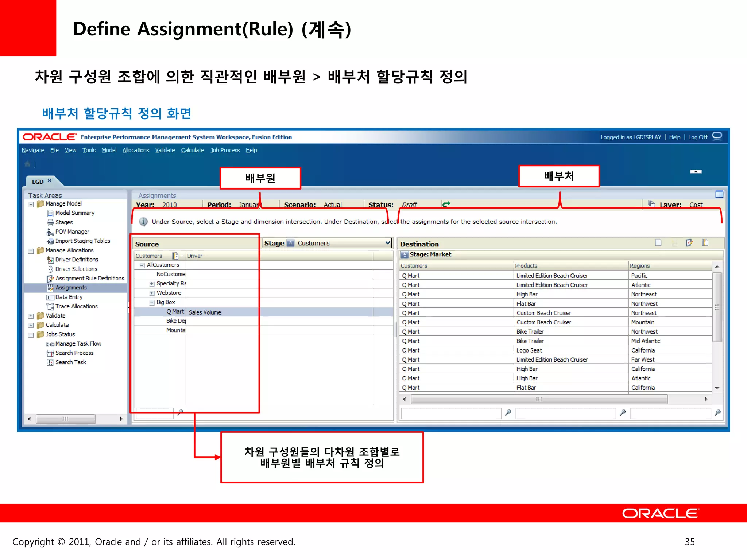
Task: Click the Log Off link
Action: coord(698,137)
